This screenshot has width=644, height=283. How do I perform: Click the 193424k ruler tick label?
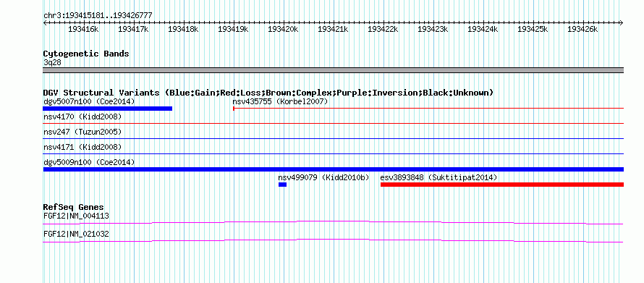(483, 29)
